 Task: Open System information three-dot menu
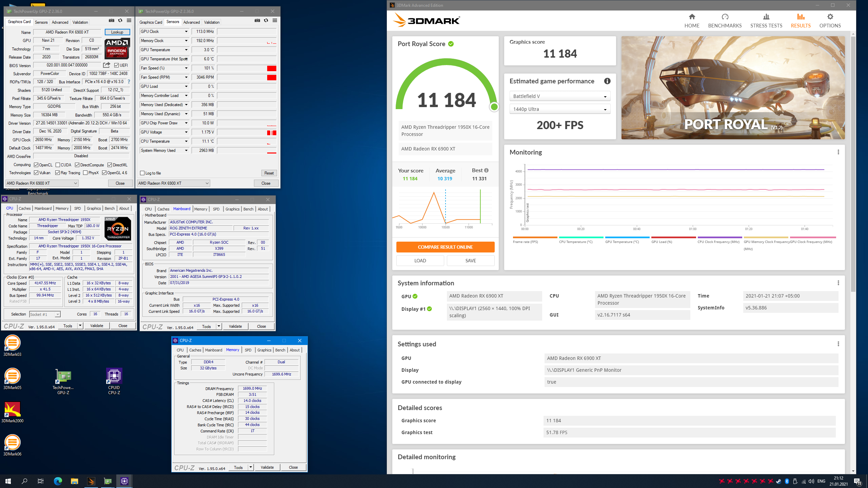838,283
